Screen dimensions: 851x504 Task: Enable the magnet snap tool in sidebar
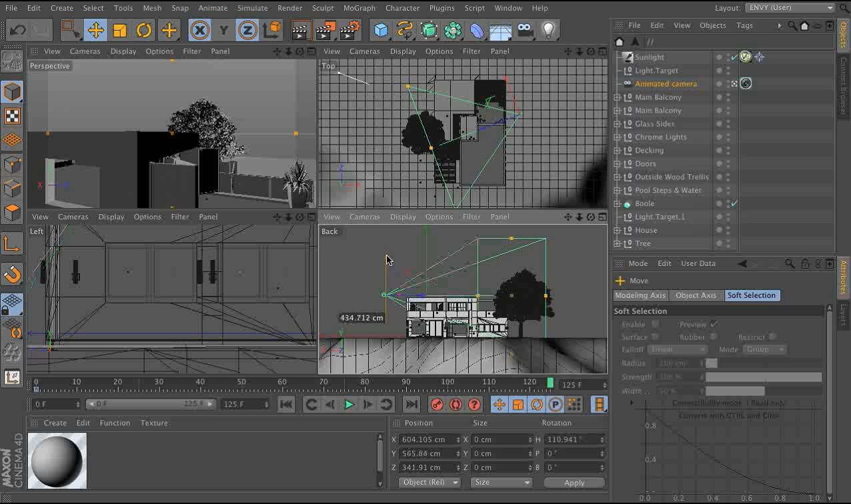pyautogui.click(x=12, y=274)
